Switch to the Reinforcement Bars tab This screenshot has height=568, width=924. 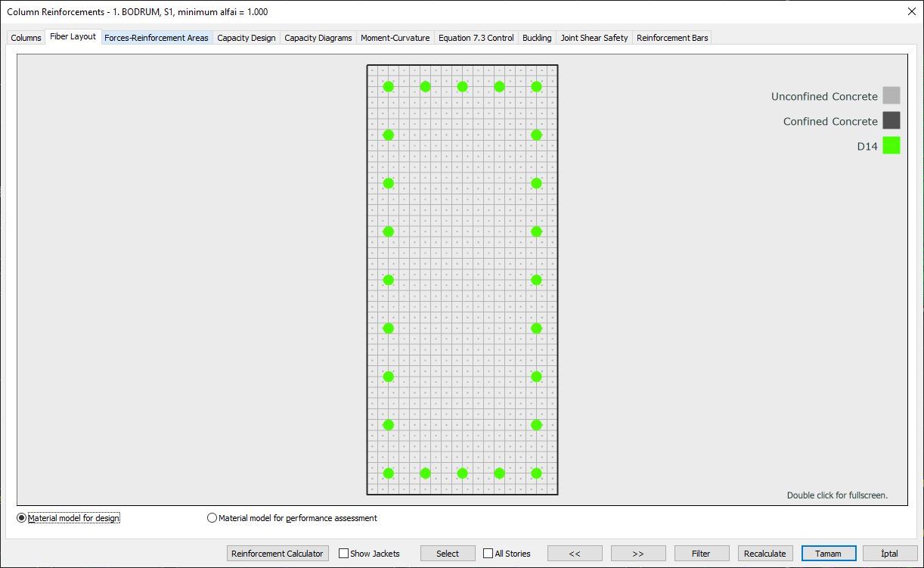671,37
